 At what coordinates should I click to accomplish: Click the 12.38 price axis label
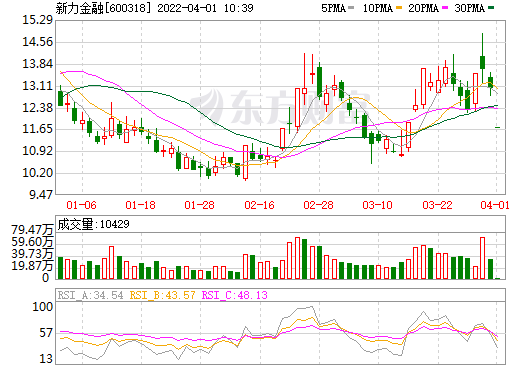pos(38,108)
